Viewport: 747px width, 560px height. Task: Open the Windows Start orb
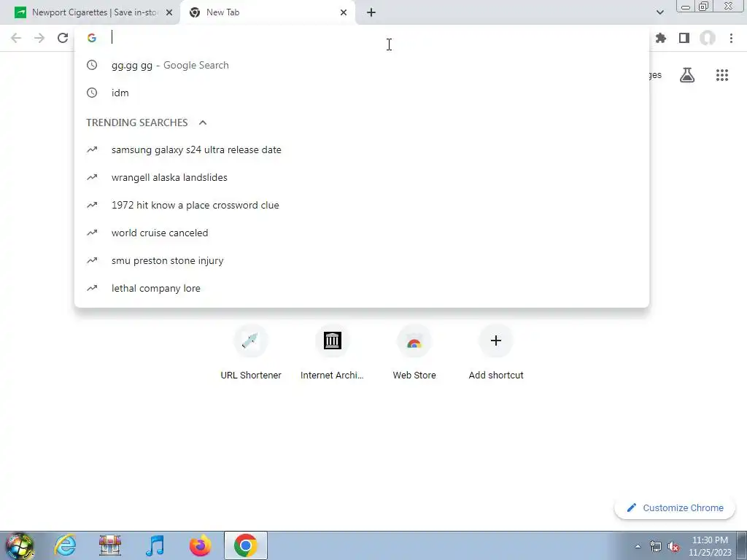pos(20,545)
